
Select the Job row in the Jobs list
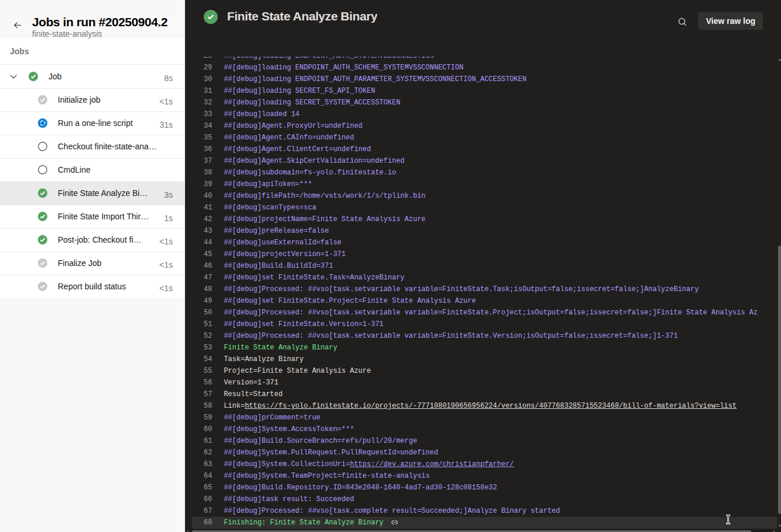[92, 76]
